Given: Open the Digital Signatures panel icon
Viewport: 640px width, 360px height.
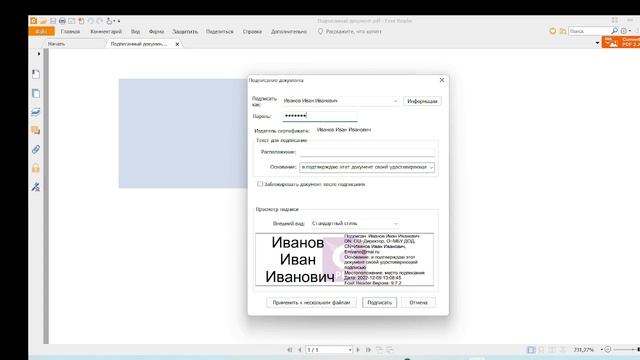Looking at the screenshot, I should (x=36, y=187).
